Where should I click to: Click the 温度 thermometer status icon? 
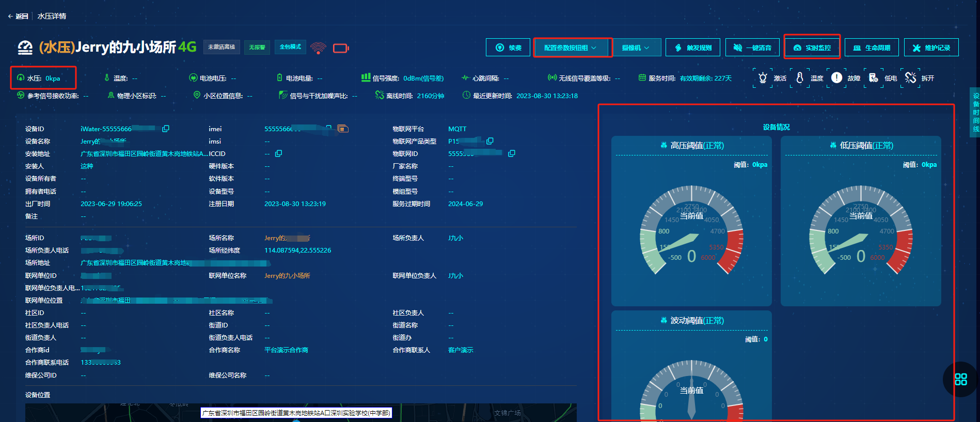coord(799,78)
